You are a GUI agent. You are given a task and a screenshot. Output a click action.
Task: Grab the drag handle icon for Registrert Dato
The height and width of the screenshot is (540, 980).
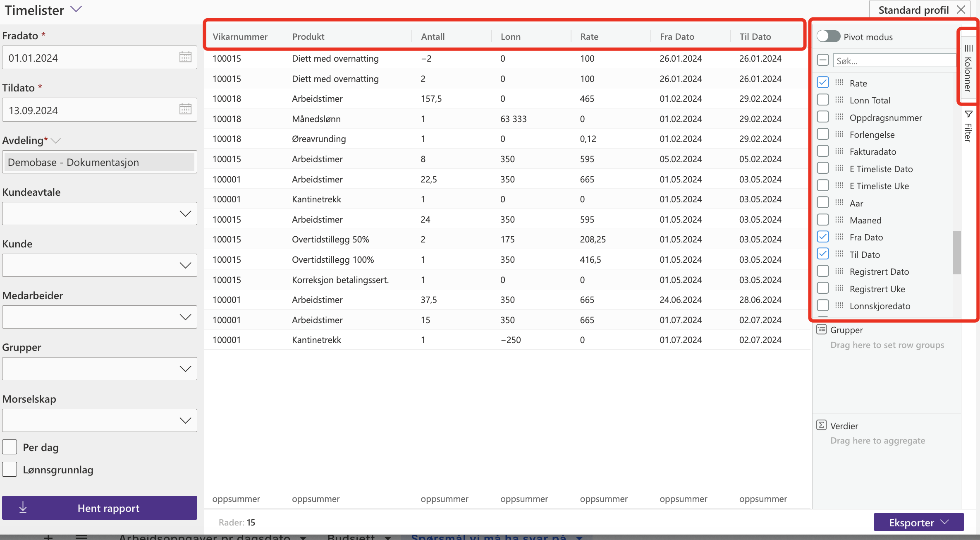point(839,271)
